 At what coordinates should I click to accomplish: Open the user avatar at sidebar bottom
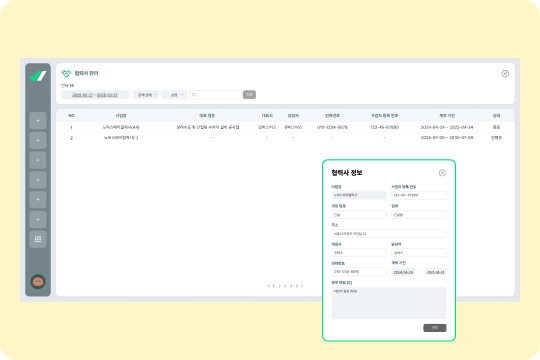pos(38,282)
